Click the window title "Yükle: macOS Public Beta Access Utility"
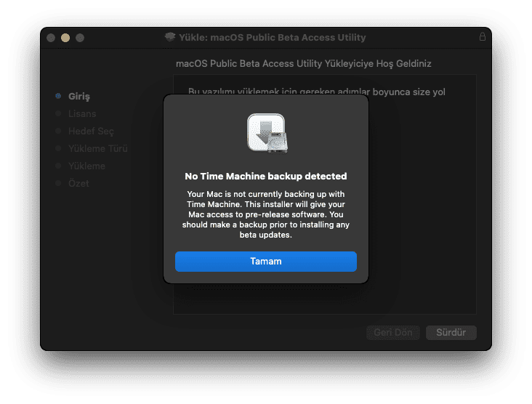The image size is (532, 404). [273, 37]
